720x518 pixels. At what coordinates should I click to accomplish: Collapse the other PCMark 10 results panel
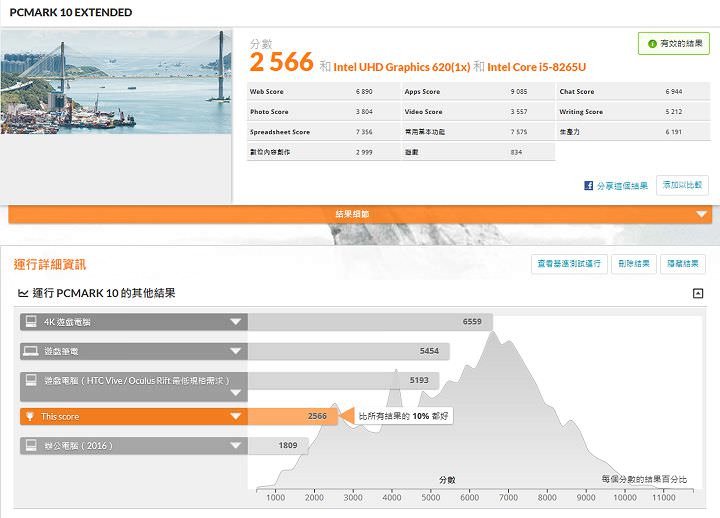697,293
